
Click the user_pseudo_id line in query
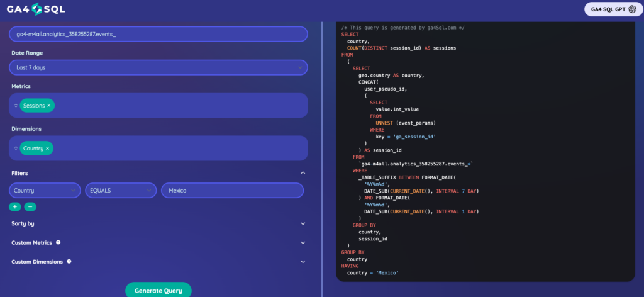pyautogui.click(x=386, y=89)
